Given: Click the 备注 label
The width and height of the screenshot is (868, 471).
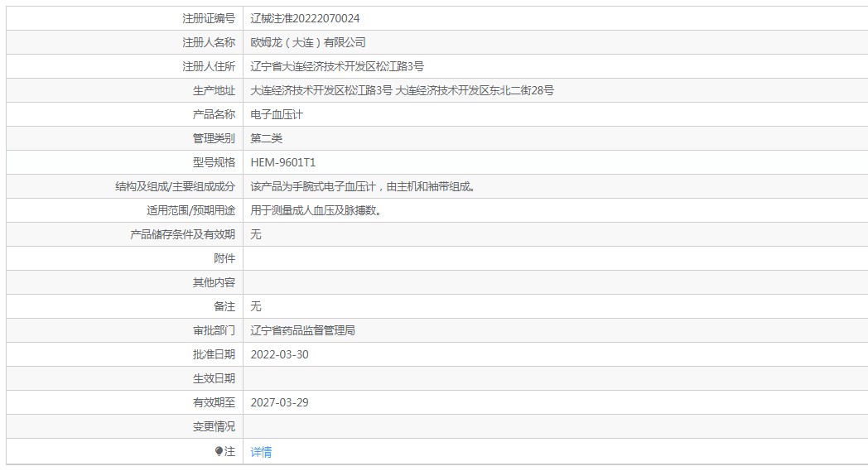Looking at the screenshot, I should [224, 306].
